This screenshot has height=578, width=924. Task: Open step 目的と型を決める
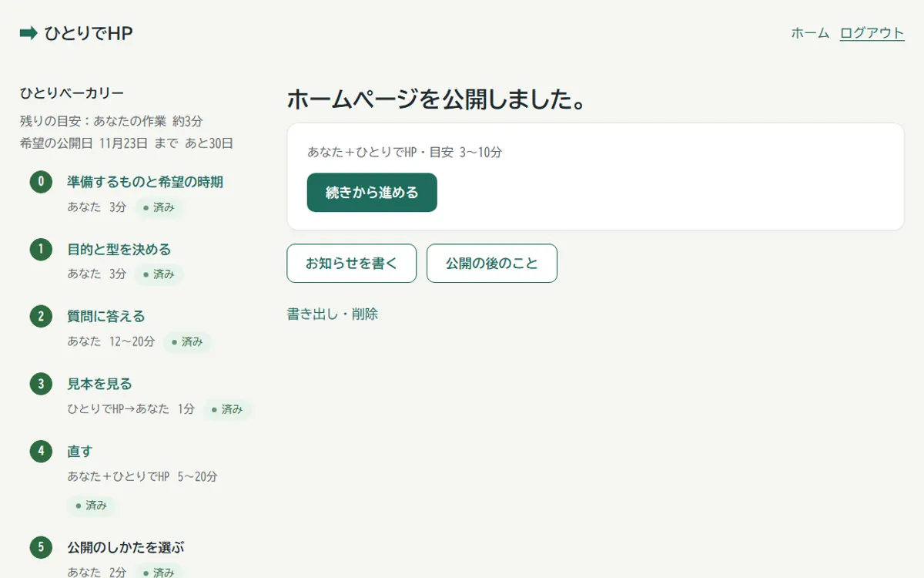click(119, 249)
